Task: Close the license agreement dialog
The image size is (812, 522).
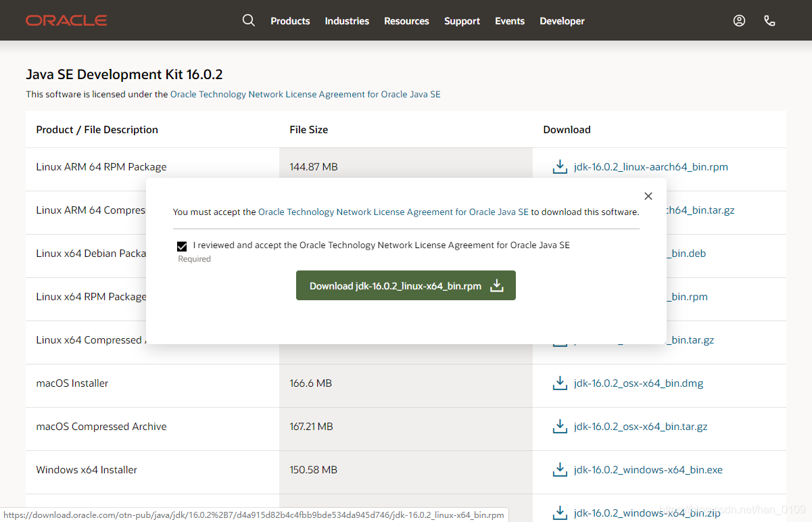Action: click(x=648, y=196)
